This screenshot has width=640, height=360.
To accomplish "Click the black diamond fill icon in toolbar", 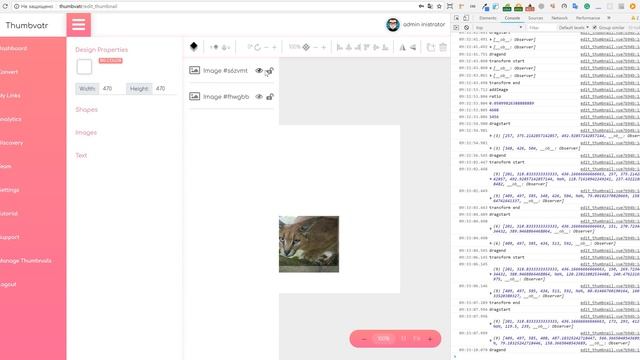I will pyautogui.click(x=194, y=47).
